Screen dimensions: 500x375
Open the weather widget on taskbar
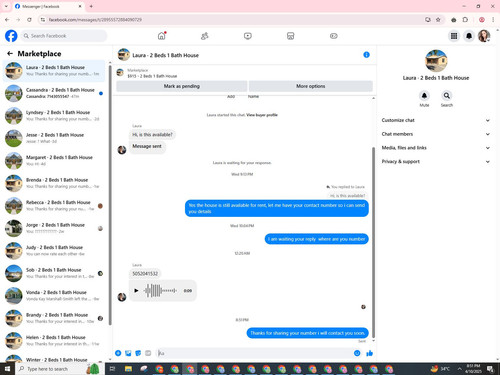pyautogui.click(x=440, y=369)
